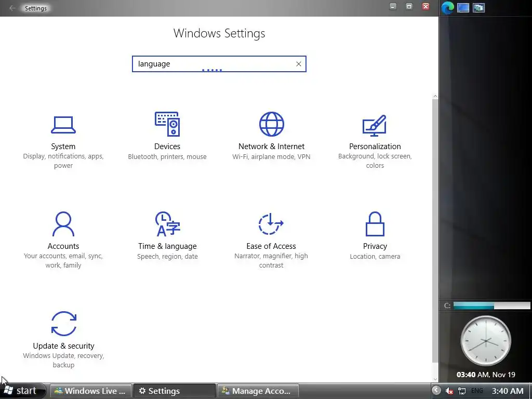Click "Narrator, magnifier, high contrast" text
532x399 pixels.
tap(271, 261)
